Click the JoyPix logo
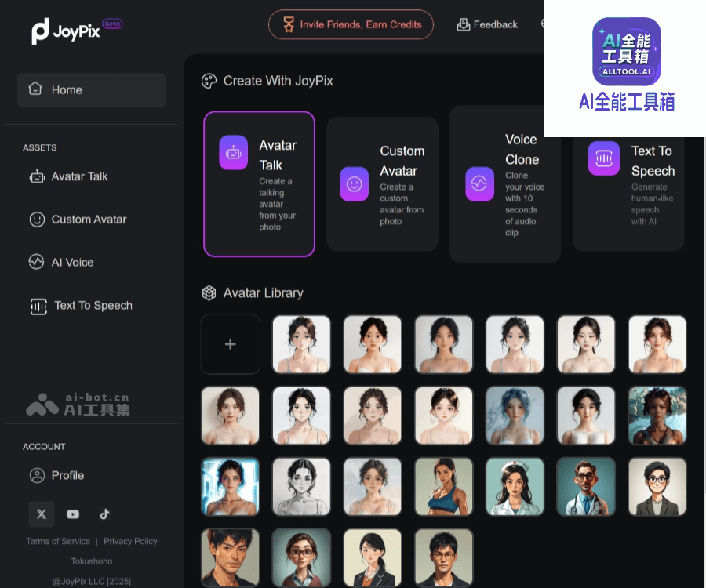 [66, 31]
